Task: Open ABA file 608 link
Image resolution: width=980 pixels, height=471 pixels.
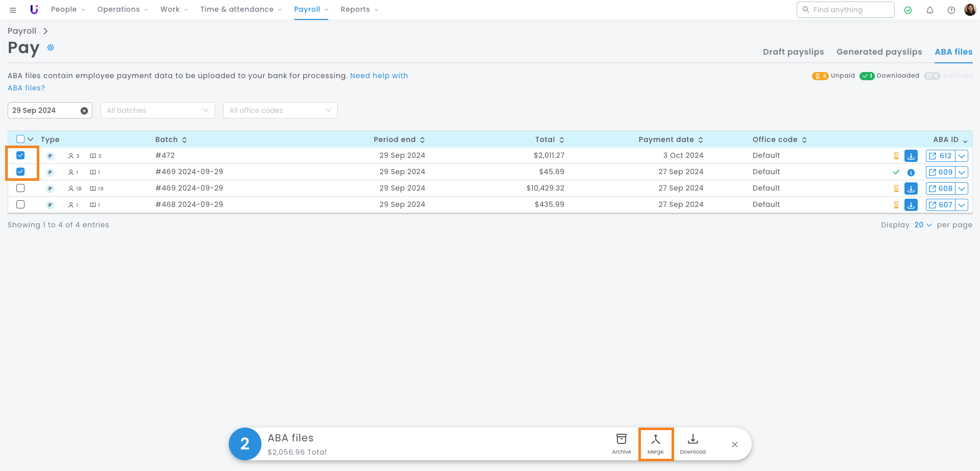Action: click(940, 189)
